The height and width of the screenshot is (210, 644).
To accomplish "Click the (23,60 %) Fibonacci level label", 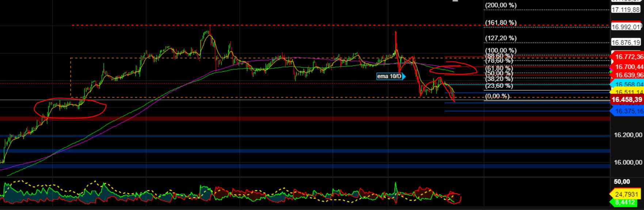I will point(499,86).
